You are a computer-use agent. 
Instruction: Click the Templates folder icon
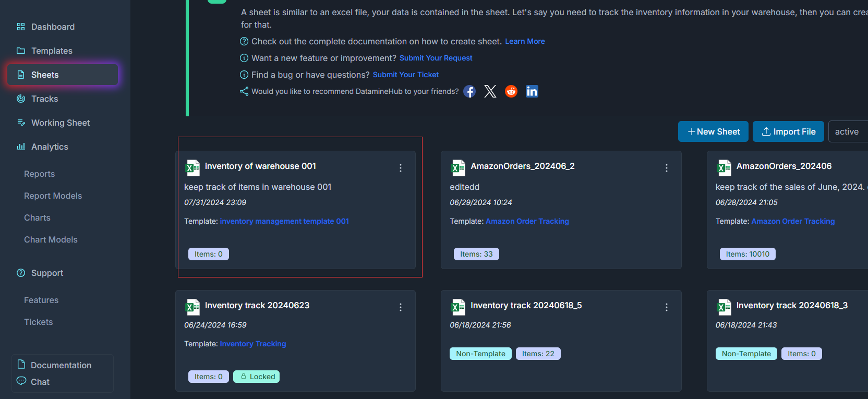21,51
